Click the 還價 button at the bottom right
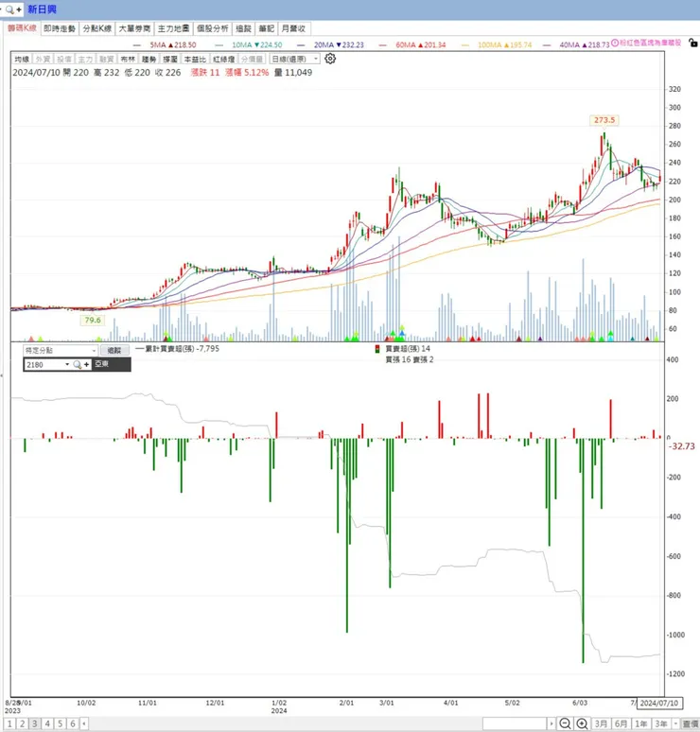The height and width of the screenshot is (732, 700). pos(691,723)
